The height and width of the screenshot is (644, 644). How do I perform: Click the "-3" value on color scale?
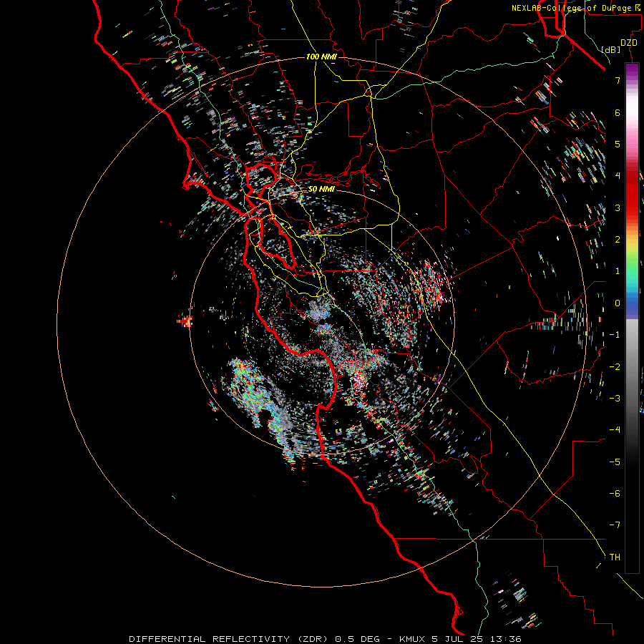click(615, 399)
